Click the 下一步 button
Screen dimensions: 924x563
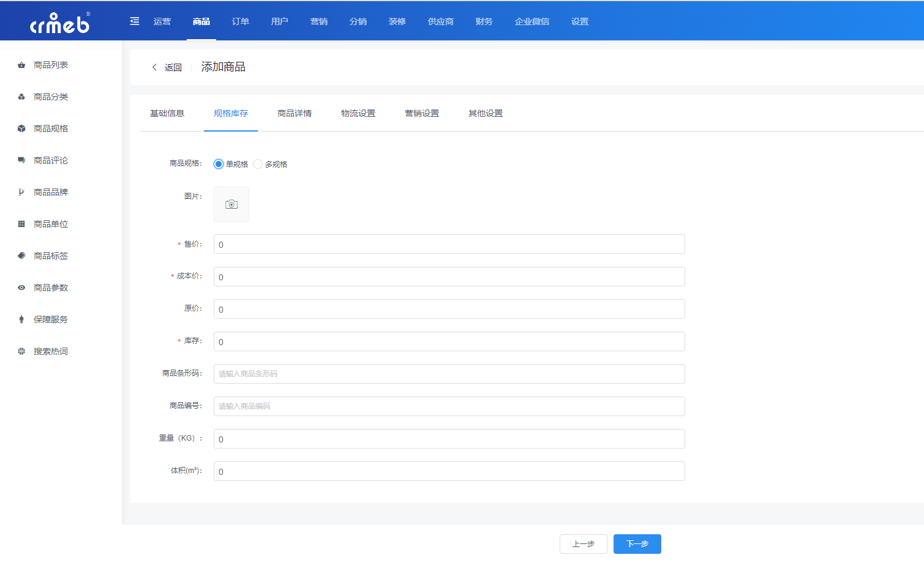click(x=637, y=544)
